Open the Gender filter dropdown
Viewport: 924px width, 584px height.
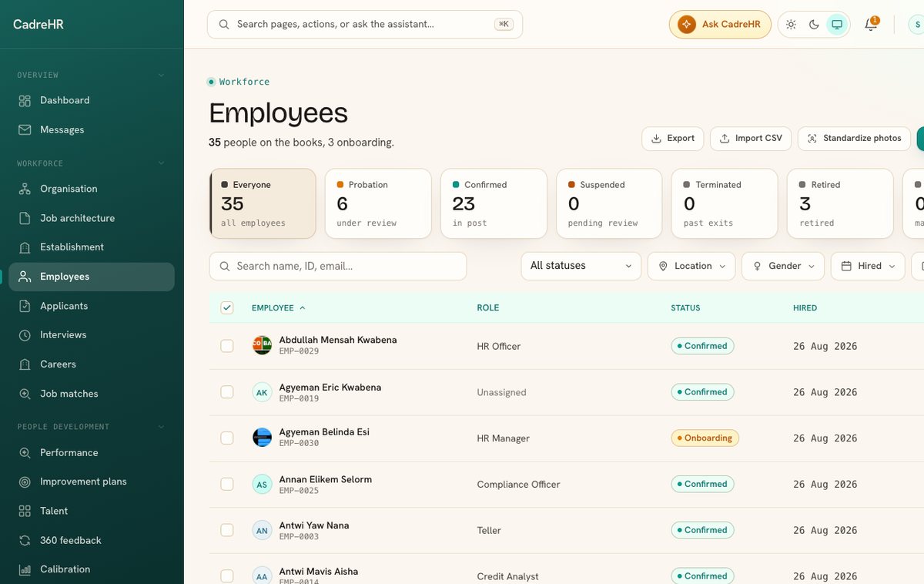(x=783, y=266)
